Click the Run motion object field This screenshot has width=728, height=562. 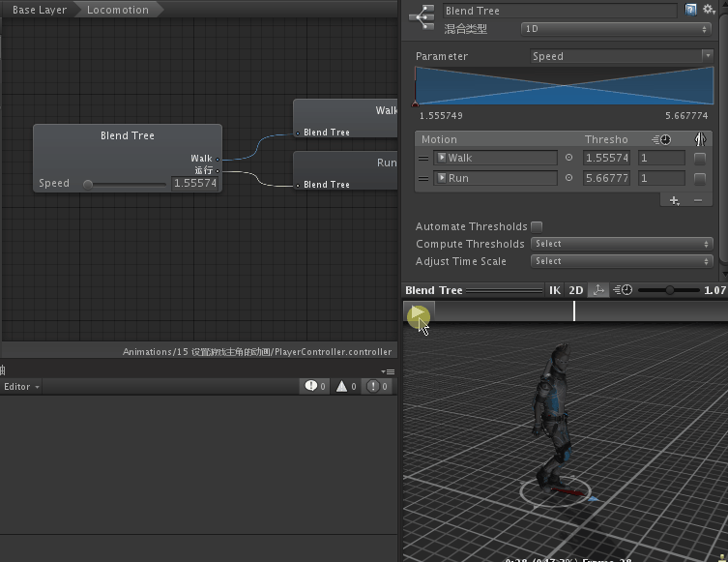pyautogui.click(x=495, y=178)
